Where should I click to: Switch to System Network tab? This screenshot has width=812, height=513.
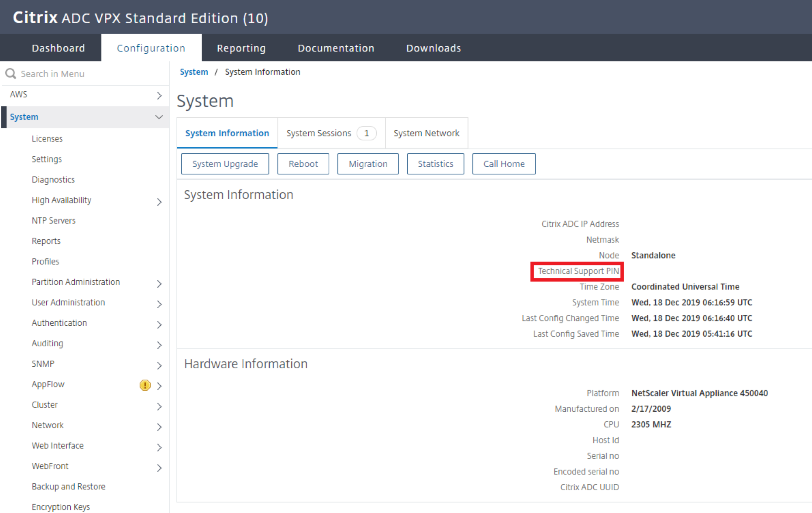tap(427, 133)
